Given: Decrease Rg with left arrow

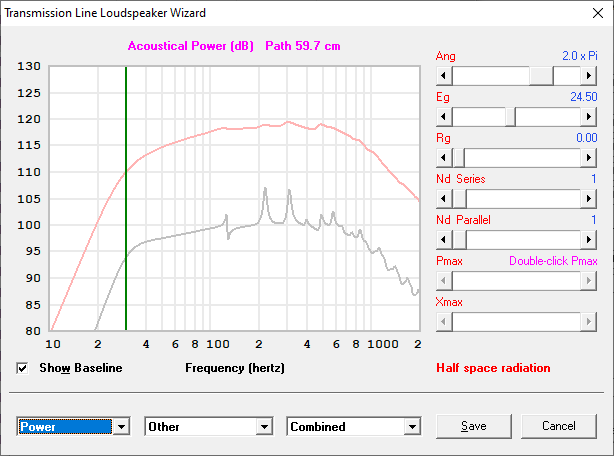Looking at the screenshot, I should point(444,158).
